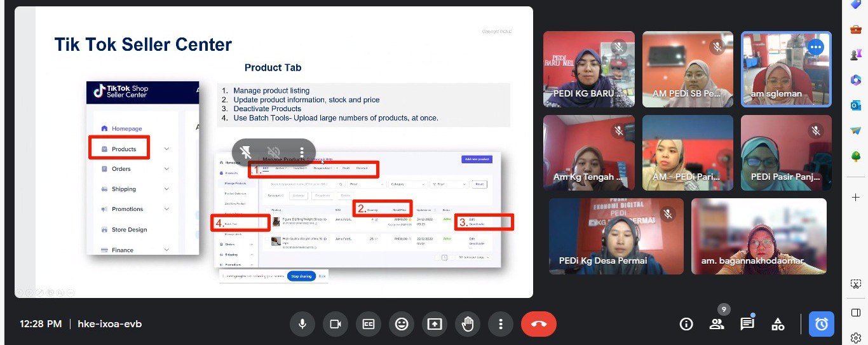
Task: Select the AM PEDi SB Pe... participant tile
Action: 688,69
